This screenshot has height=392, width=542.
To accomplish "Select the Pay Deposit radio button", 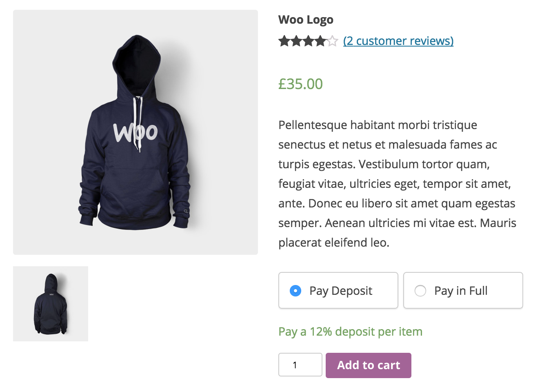I will tap(295, 291).
